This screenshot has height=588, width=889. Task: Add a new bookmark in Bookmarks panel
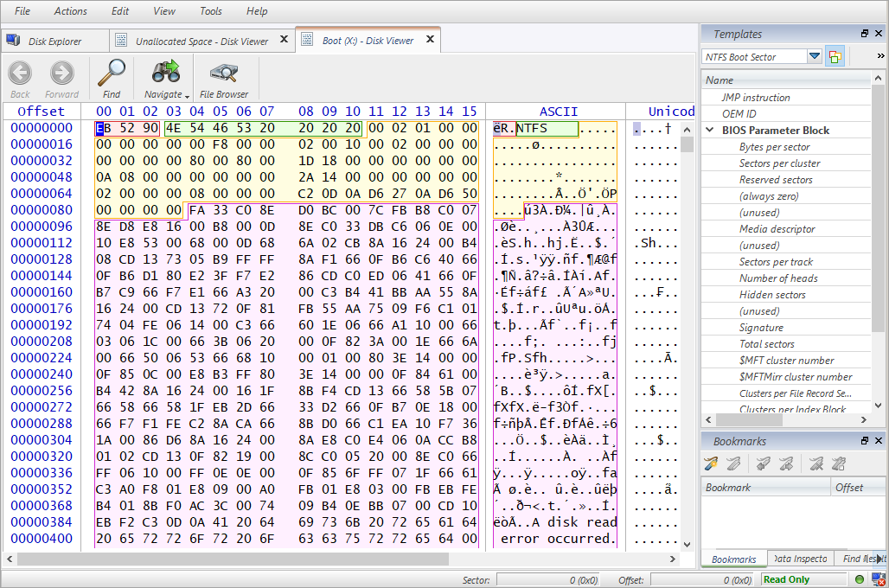[711, 464]
